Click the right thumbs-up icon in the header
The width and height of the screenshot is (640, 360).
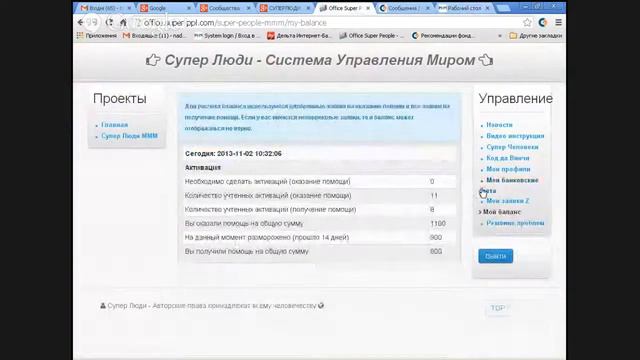486,60
